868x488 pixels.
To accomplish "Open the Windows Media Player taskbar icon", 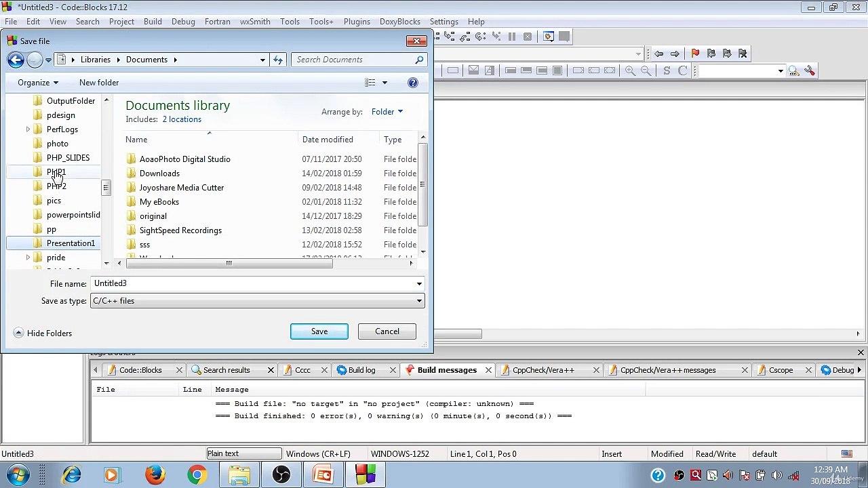I will tap(113, 474).
